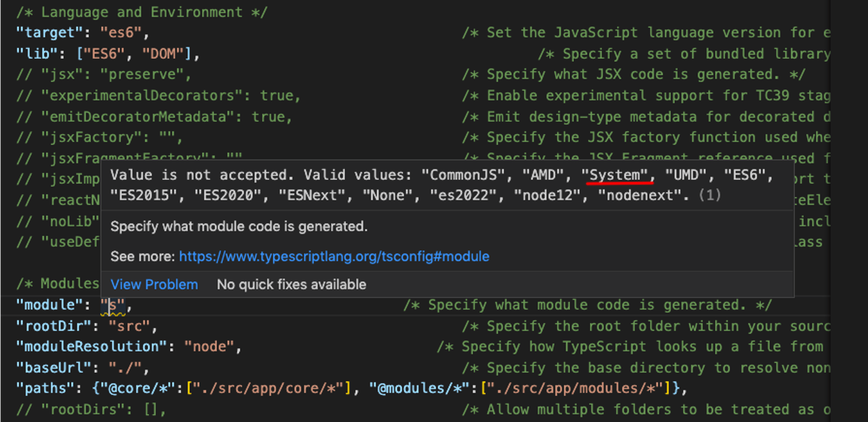Place cursor in the "module" value string

[113, 306]
